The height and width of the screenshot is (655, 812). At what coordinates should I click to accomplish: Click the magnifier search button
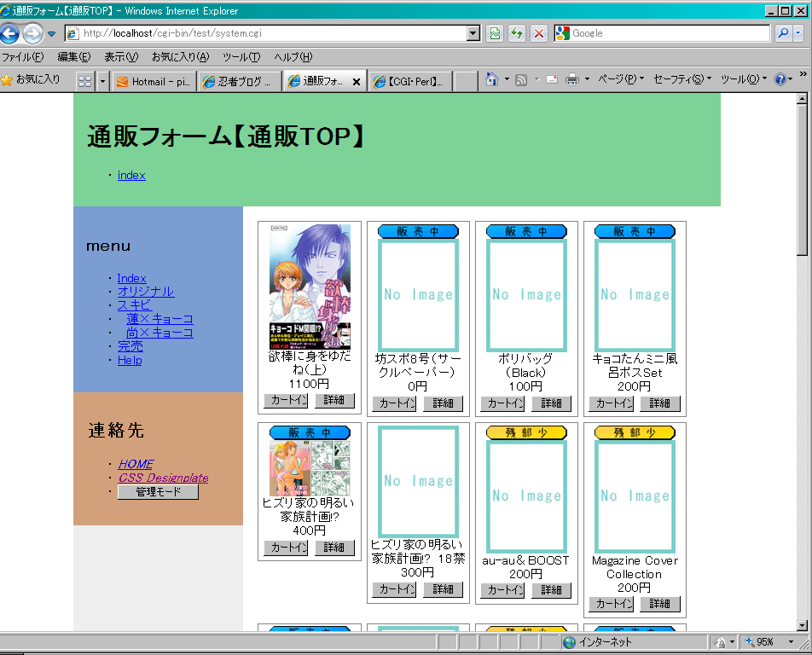coord(784,33)
